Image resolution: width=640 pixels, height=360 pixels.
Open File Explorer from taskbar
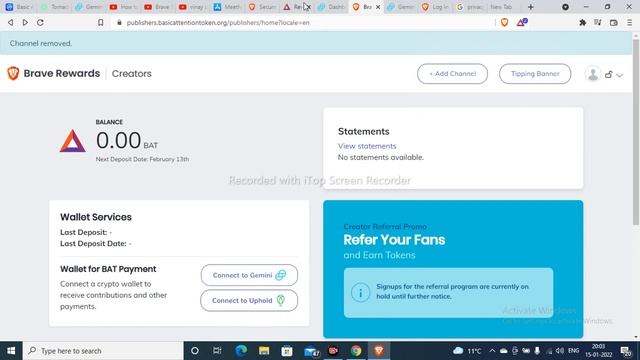coord(264,351)
